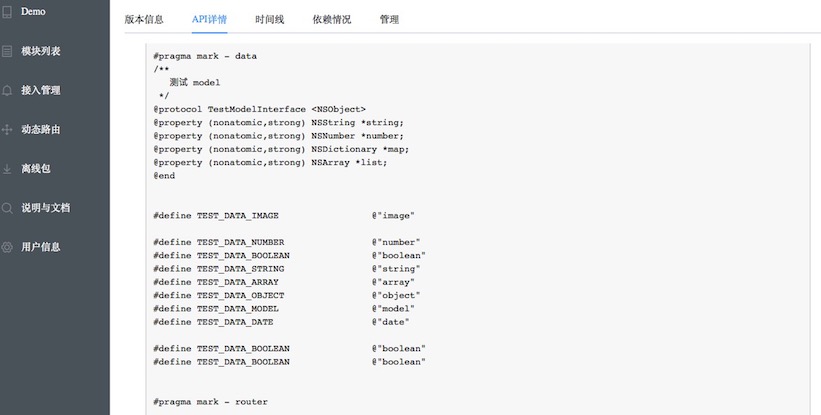Click the gear icon beside 用户信息

[x=7, y=247]
